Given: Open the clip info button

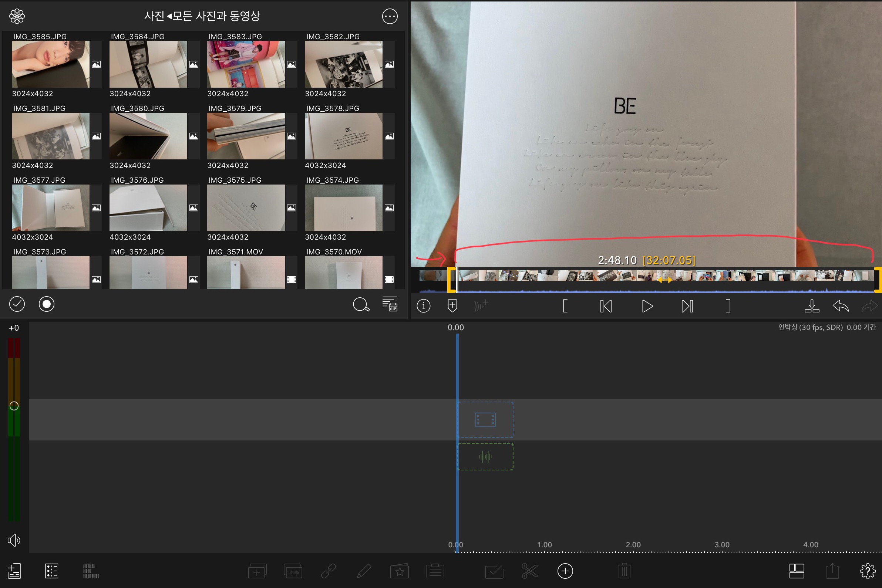Looking at the screenshot, I should (x=423, y=306).
